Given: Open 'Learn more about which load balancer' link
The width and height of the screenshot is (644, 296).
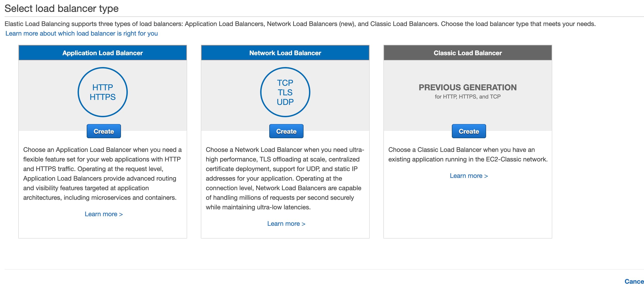Looking at the screenshot, I should pos(81,33).
